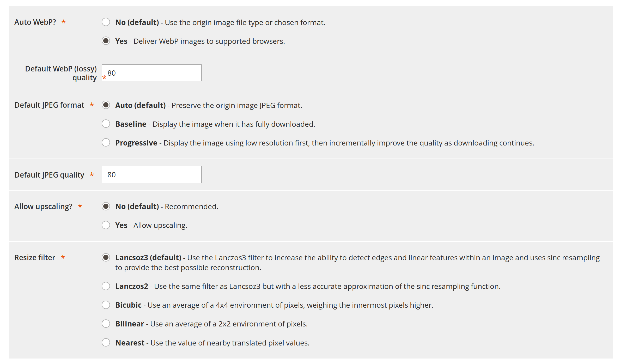The width and height of the screenshot is (620, 364).
Task: Select the Lancsoz3 default resize filter
Action: click(x=106, y=257)
